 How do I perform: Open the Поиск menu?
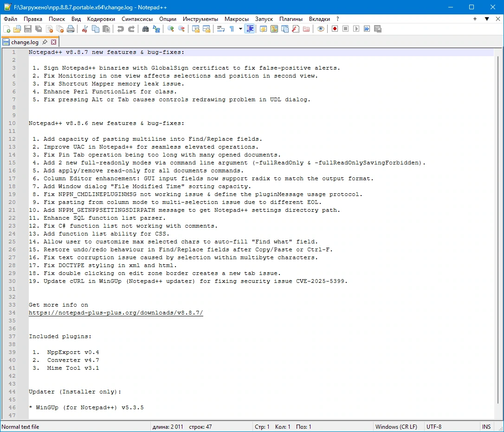(x=57, y=19)
